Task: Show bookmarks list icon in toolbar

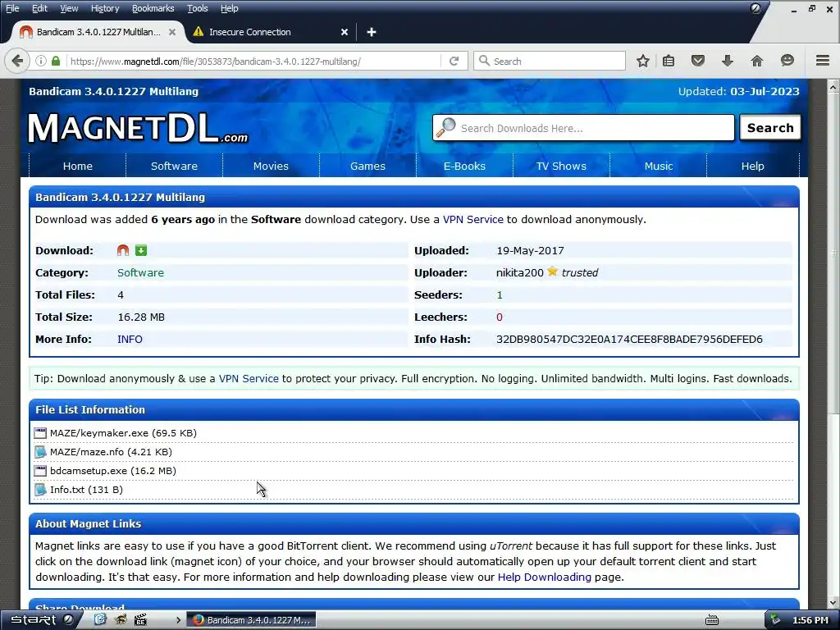Action: click(x=668, y=61)
